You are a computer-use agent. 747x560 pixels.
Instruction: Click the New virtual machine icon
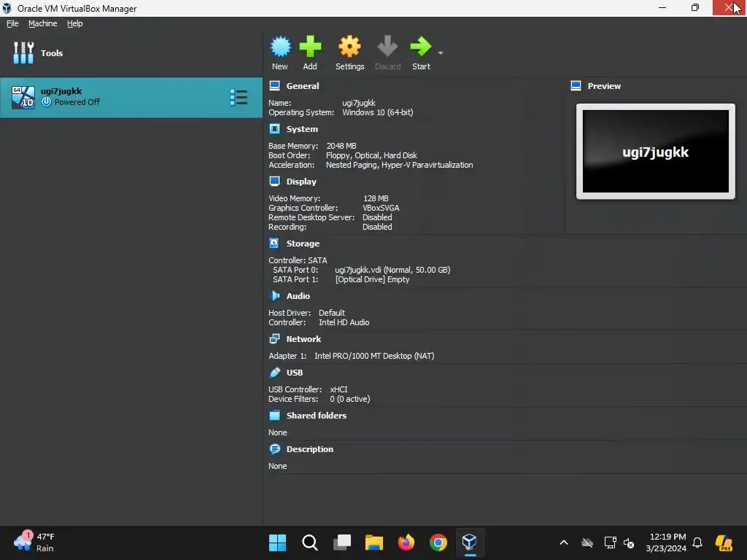click(x=280, y=47)
